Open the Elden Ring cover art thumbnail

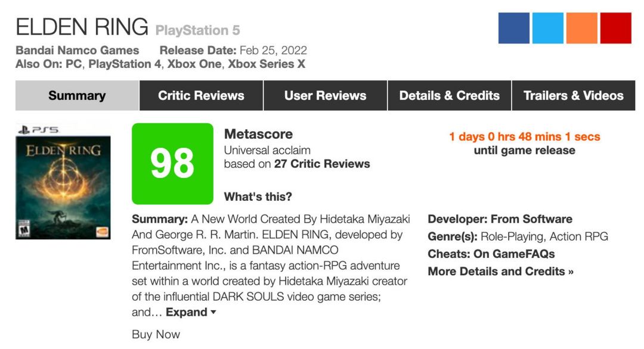tap(63, 181)
